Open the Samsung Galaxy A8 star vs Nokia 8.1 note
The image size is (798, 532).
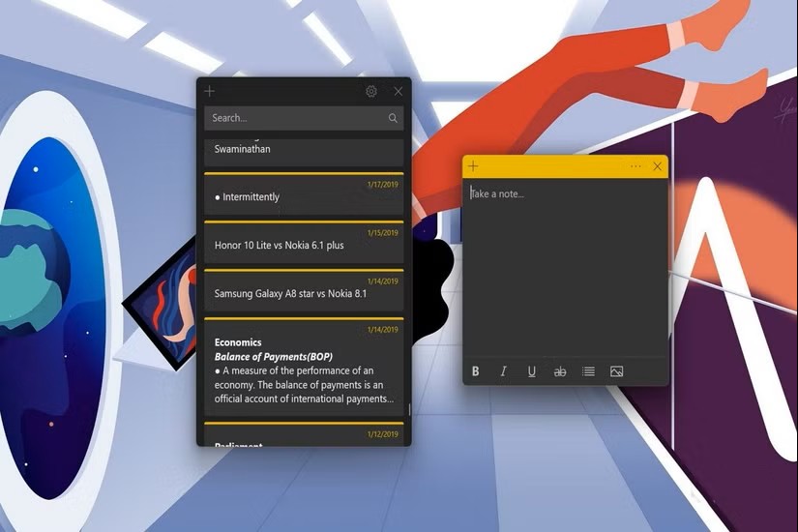(304, 290)
